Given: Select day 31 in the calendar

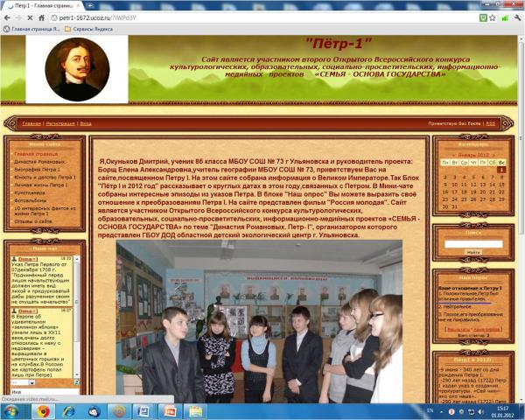Looking at the screenshot, I should 454,206.
